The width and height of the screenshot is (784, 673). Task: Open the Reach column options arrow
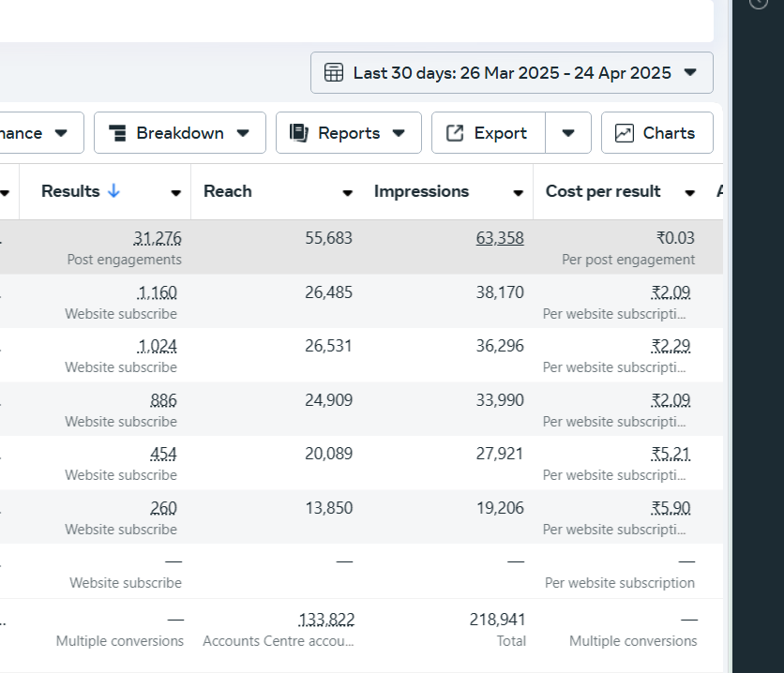coord(347,193)
